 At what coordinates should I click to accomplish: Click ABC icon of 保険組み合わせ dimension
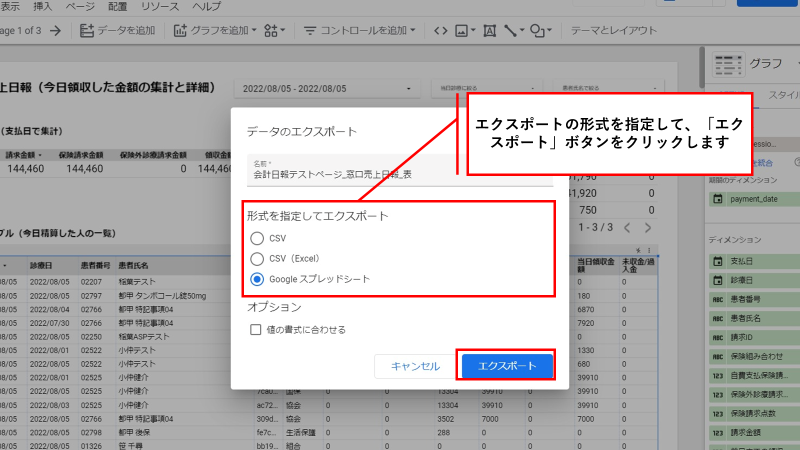click(x=718, y=357)
